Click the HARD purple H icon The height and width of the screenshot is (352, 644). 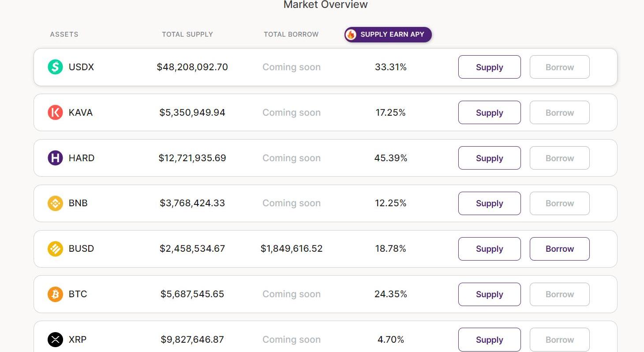[55, 158]
